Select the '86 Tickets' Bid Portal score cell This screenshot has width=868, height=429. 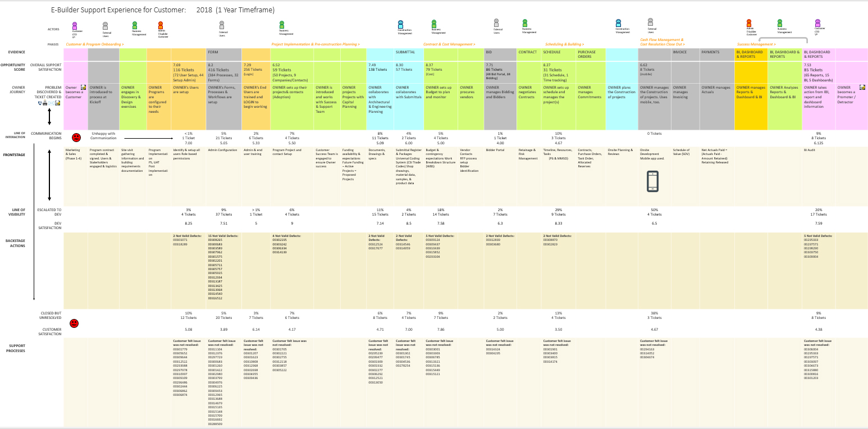pyautogui.click(x=500, y=72)
